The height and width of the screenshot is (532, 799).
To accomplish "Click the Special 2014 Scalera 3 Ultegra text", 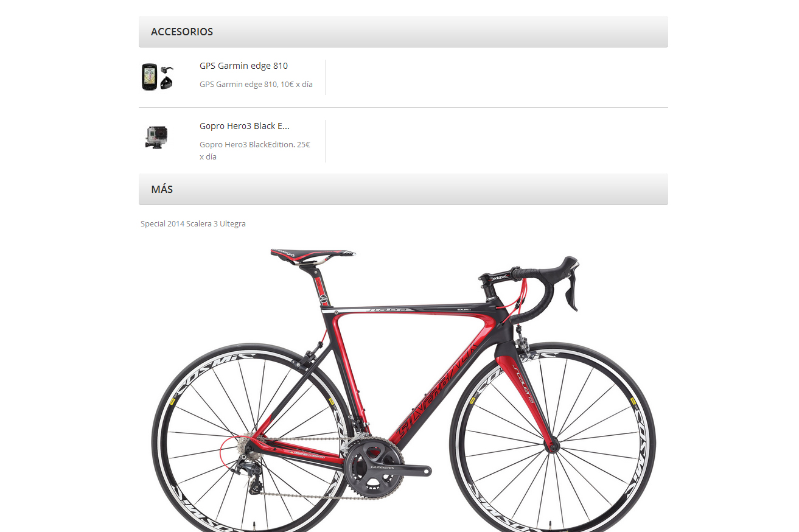I will 193,224.
